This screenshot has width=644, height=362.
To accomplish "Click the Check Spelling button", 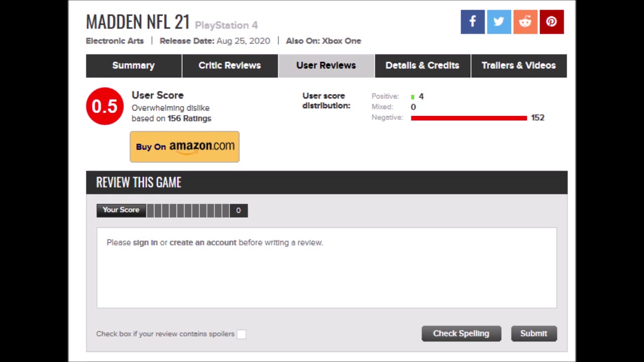I will pos(461,333).
